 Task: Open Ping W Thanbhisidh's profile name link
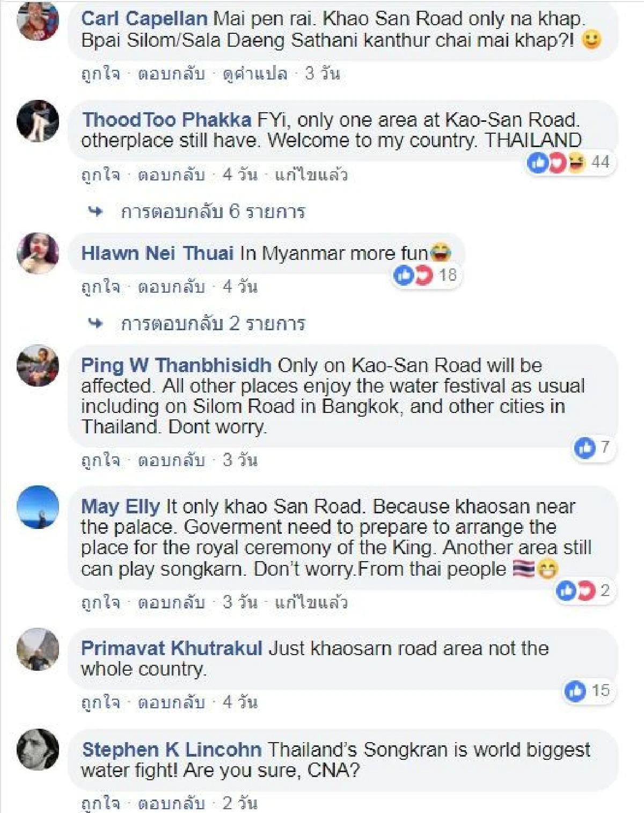(176, 366)
